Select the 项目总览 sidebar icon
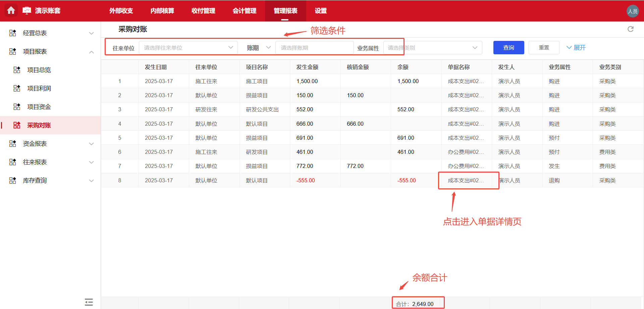Image resolution: width=644 pixels, height=309 pixels. point(17,70)
